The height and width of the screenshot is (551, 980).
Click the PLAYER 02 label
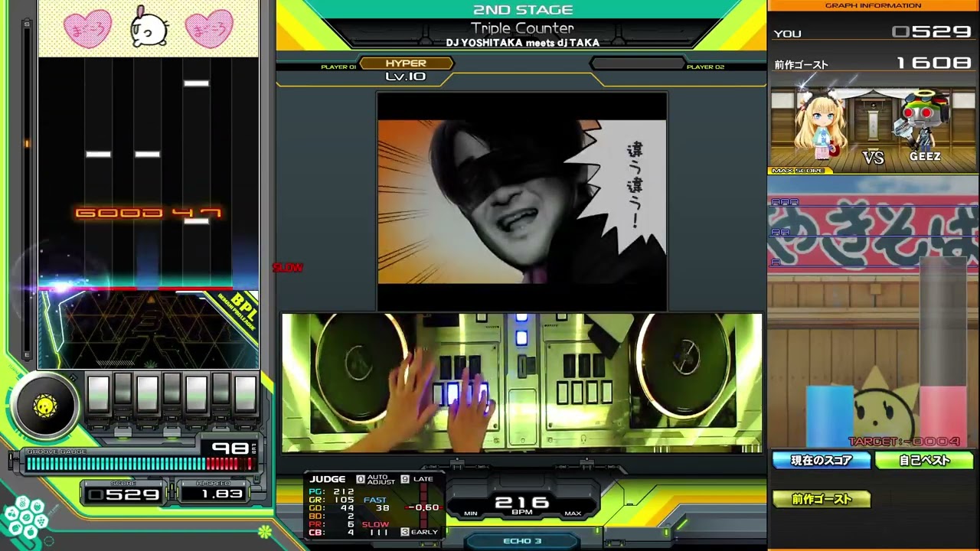(705, 67)
